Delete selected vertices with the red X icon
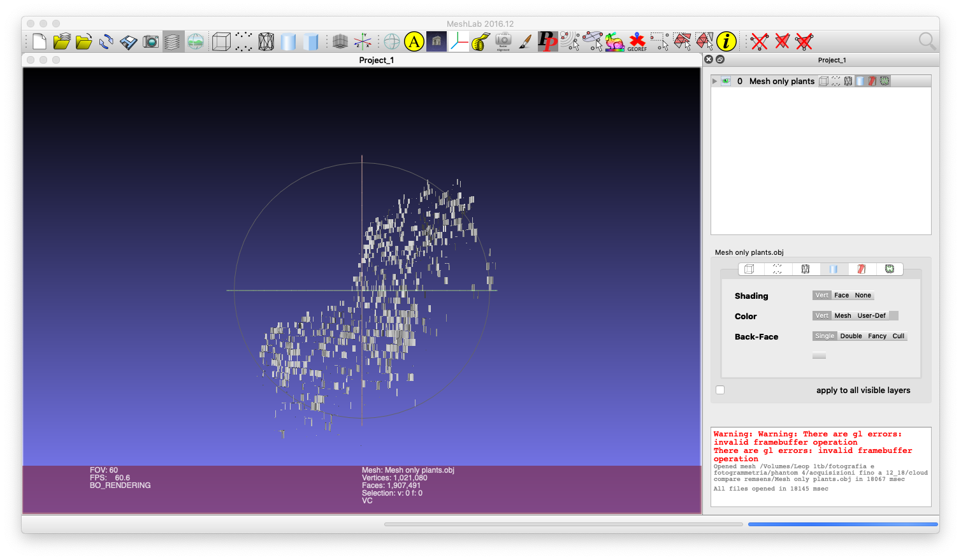Image resolution: width=961 pixels, height=560 pixels. [759, 41]
